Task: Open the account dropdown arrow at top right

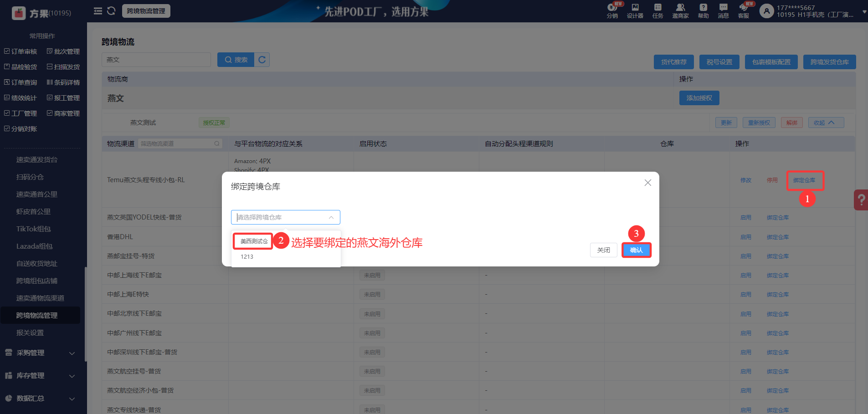Action: [x=864, y=12]
